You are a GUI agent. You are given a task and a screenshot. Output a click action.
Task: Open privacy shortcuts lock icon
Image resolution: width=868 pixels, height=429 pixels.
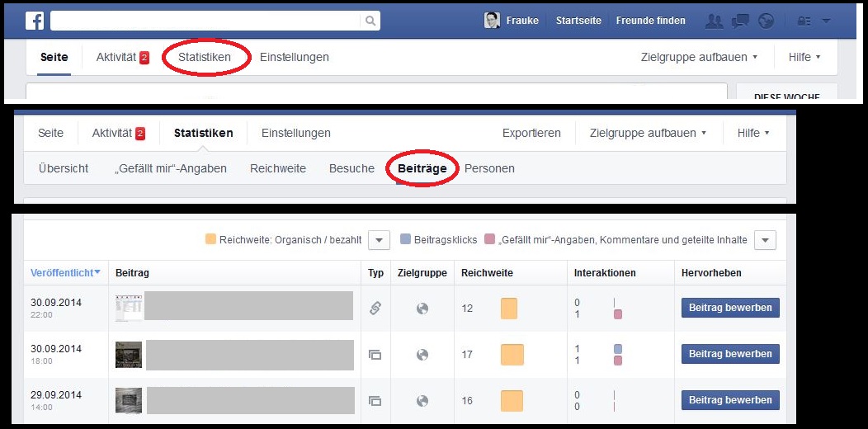(804, 21)
